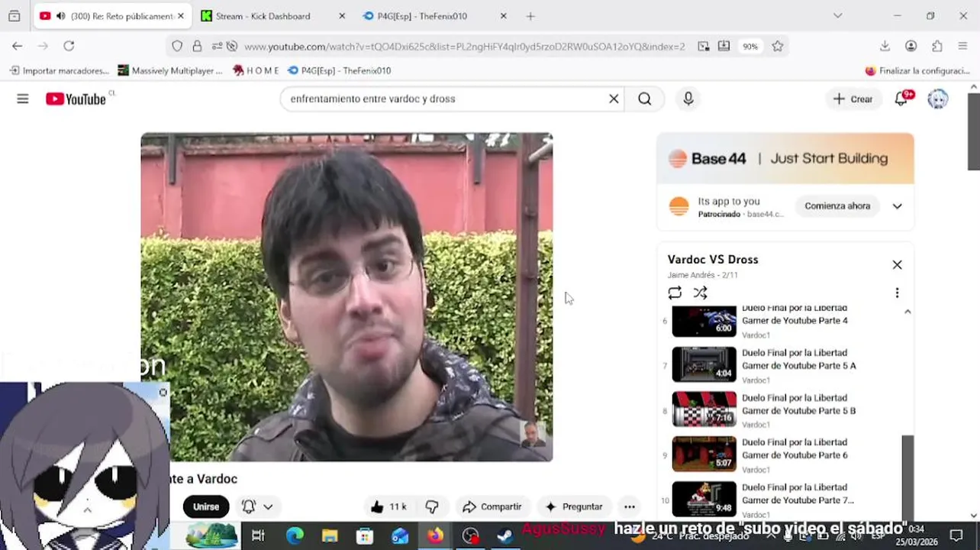Image resolution: width=980 pixels, height=550 pixels.
Task: Go to the YouTube home logo
Action: pos(76,99)
